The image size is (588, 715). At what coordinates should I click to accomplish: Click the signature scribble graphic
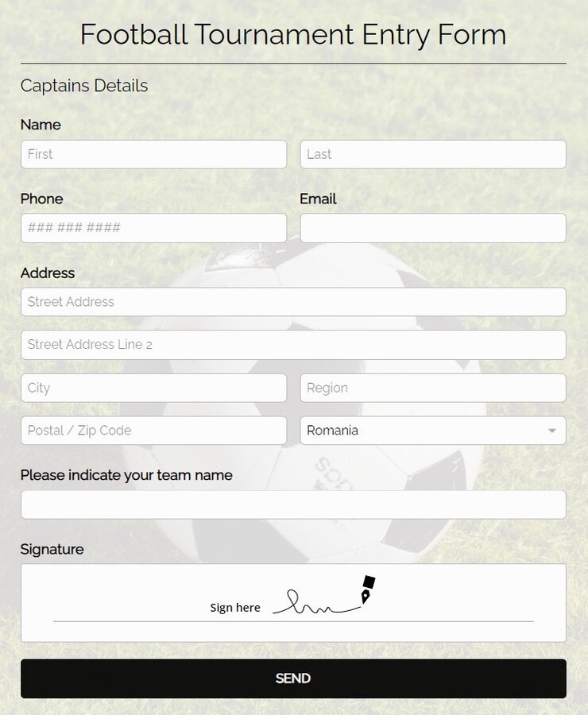tap(315, 605)
